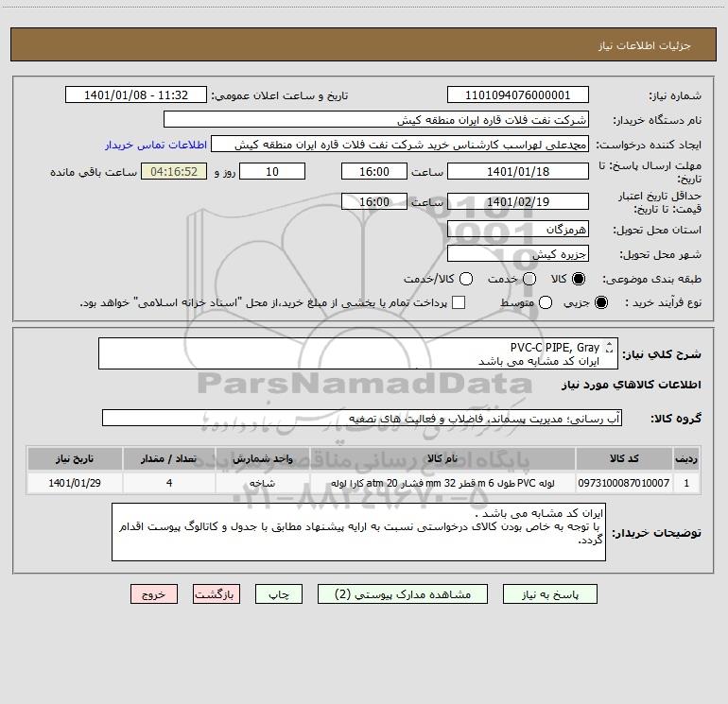728x704 pixels.
Task: Click the جزیره کیش city field
Action: coord(518,254)
